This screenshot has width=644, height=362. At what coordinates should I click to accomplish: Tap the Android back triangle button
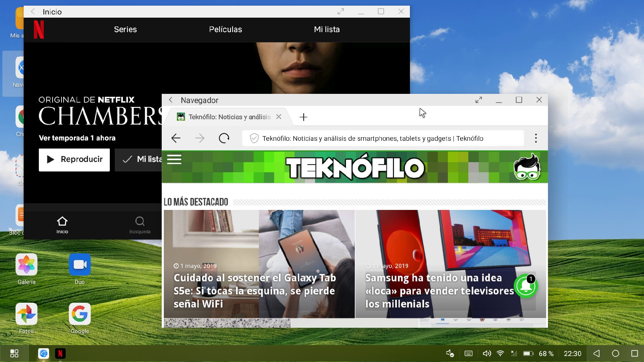pos(597,354)
